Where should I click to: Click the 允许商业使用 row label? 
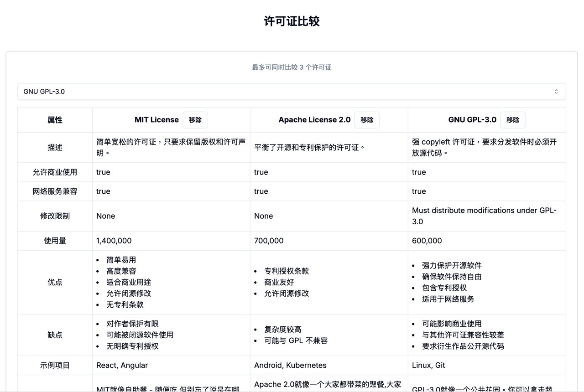click(55, 172)
